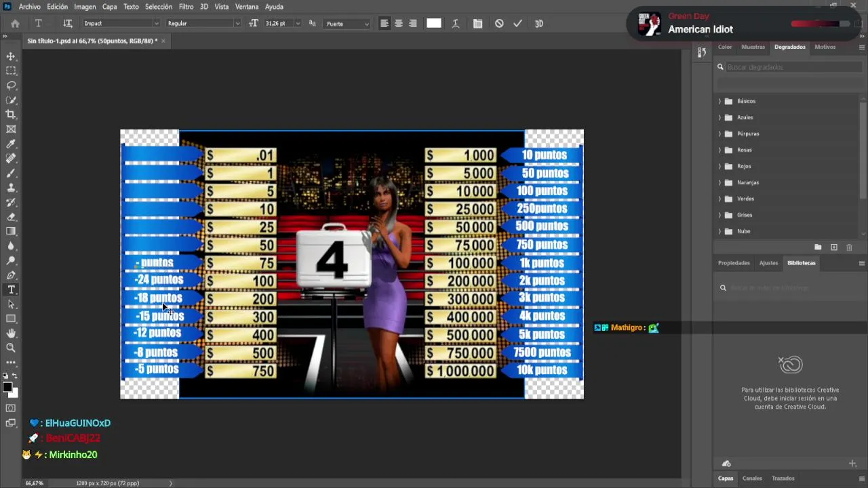The image size is (868, 488).
Task: Open the Edit Toolbar three-dots menu
Action: click(11, 363)
